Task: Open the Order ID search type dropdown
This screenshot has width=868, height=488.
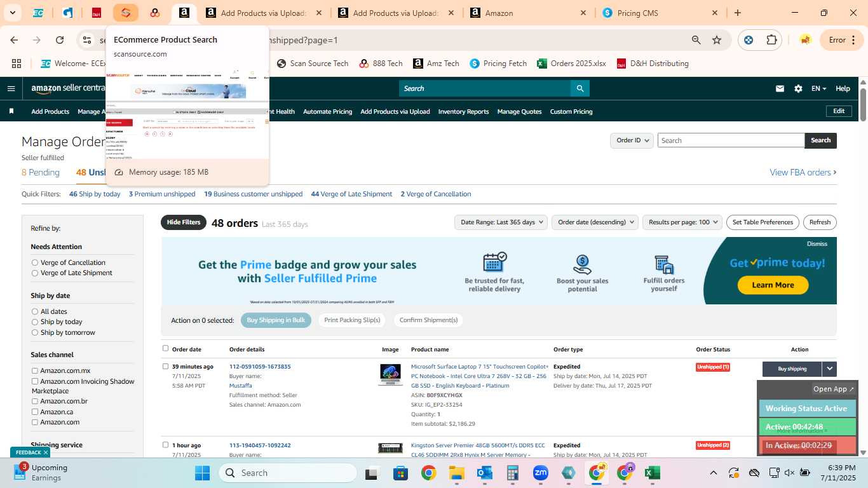Action: pos(632,140)
